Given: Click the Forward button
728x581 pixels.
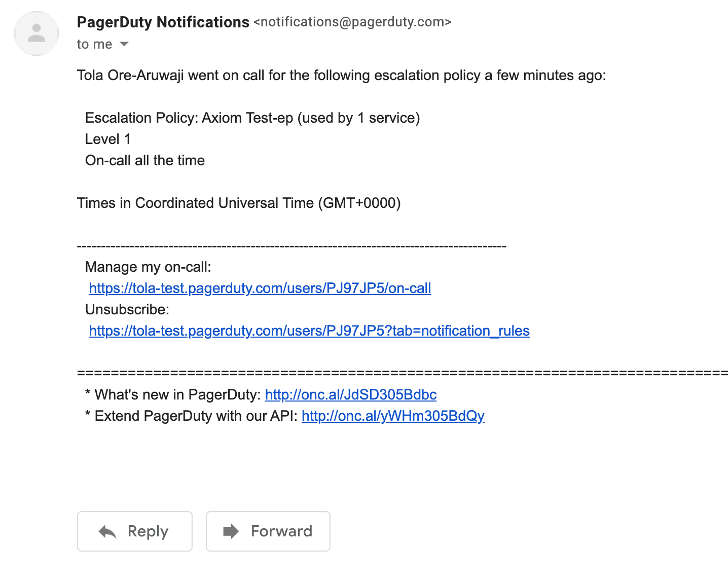Looking at the screenshot, I should tap(268, 531).
